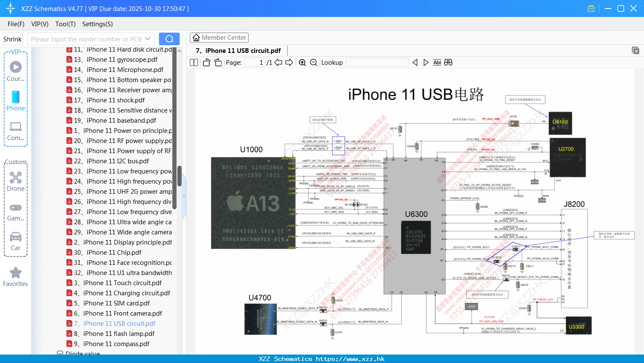
Task: Click the Lookup text field
Action: [378, 63]
